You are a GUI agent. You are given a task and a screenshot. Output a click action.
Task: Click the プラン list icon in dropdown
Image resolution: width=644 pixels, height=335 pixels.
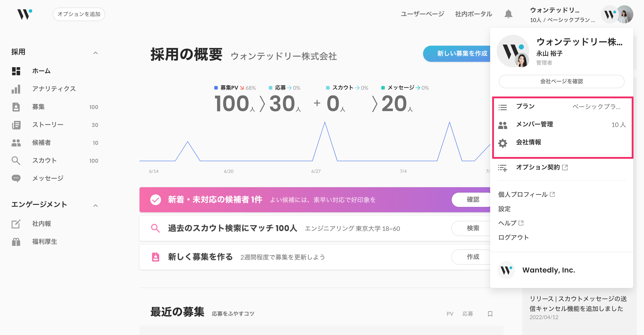502,107
